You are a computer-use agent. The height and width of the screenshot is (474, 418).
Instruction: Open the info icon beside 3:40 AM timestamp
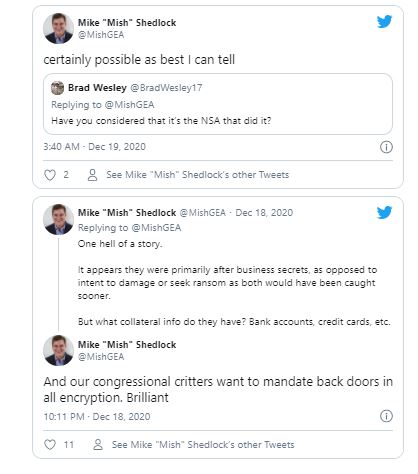point(386,147)
